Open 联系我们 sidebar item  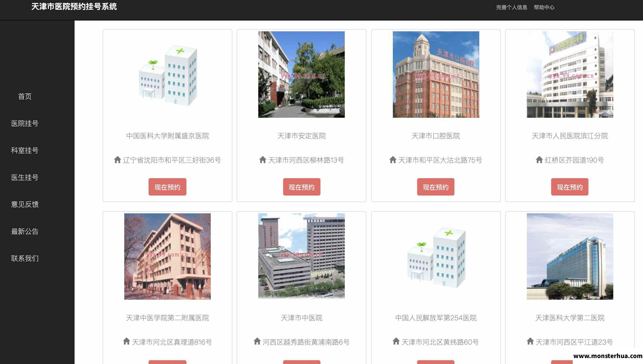[25, 258]
